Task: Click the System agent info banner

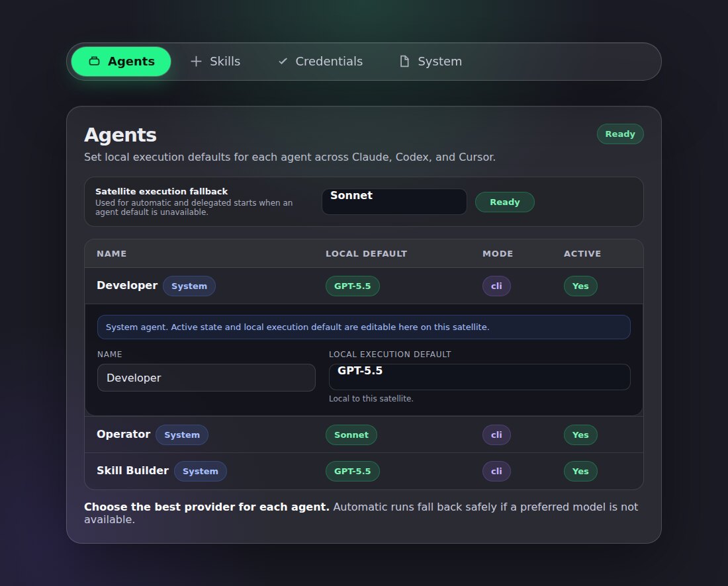Action: click(364, 327)
